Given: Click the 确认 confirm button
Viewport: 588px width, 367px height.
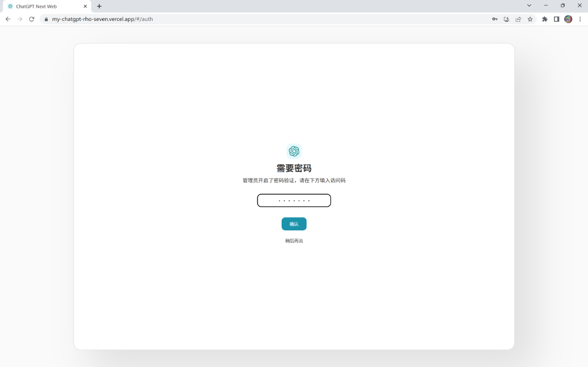Looking at the screenshot, I should (294, 224).
